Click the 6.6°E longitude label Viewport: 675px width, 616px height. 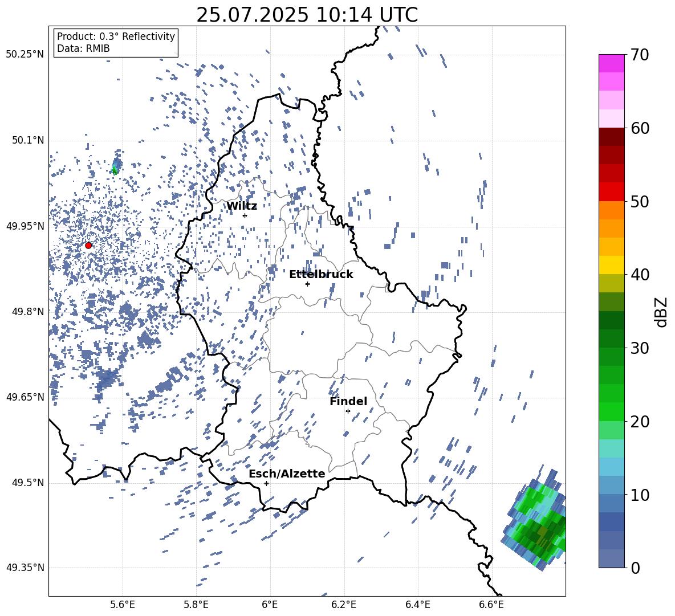(x=491, y=605)
